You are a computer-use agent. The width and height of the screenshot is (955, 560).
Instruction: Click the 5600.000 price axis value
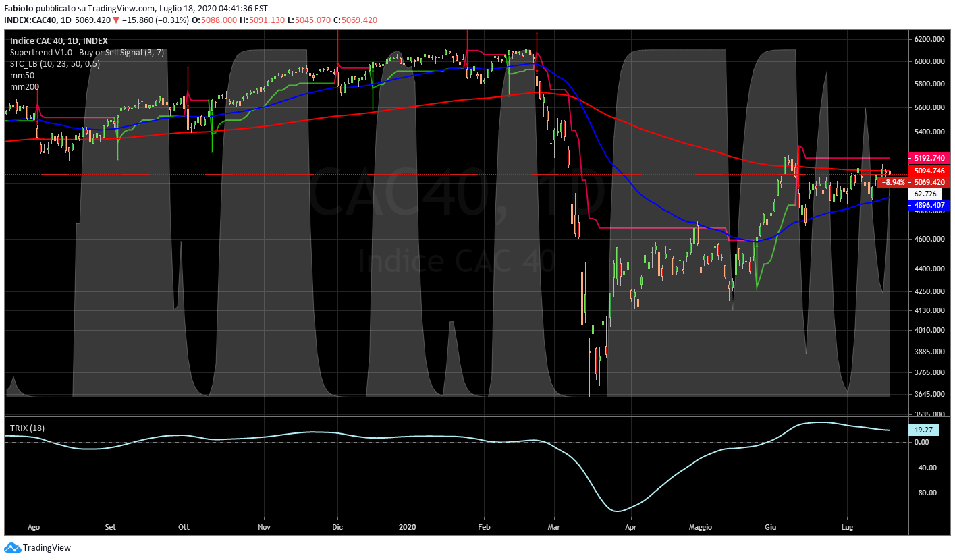(929, 107)
